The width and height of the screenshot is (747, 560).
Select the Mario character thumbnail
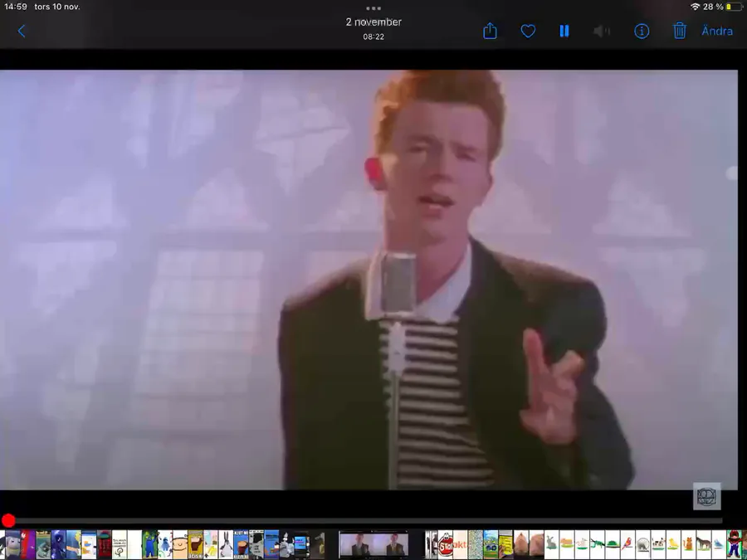click(735, 544)
